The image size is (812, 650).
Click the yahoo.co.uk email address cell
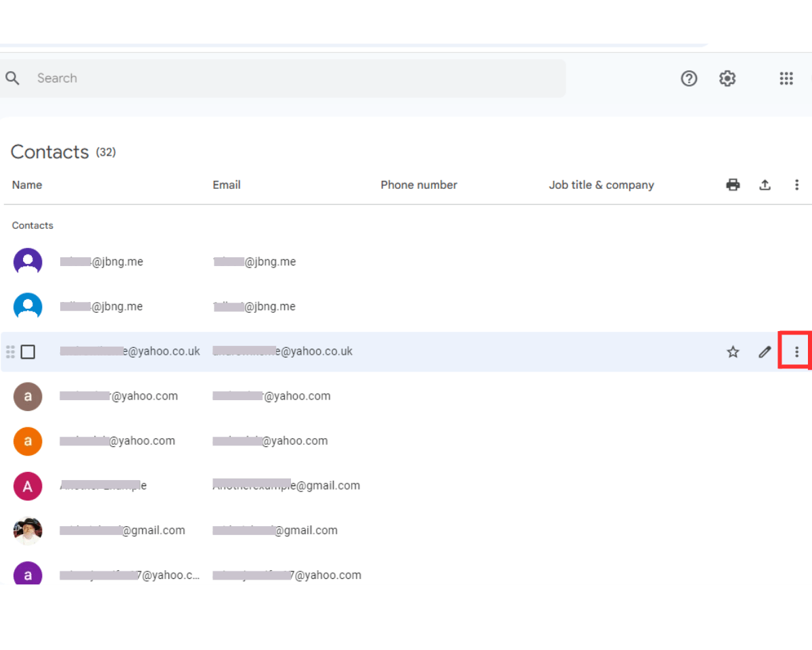[283, 351]
